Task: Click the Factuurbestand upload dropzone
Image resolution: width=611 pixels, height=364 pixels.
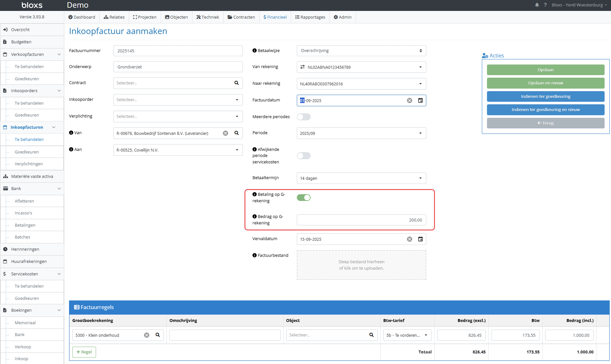Action: tap(361, 265)
